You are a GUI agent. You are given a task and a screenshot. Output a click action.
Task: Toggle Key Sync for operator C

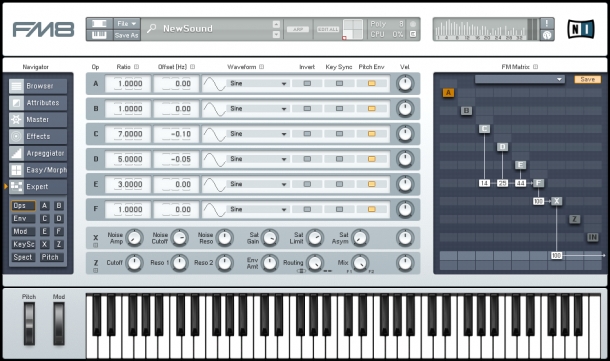click(339, 134)
